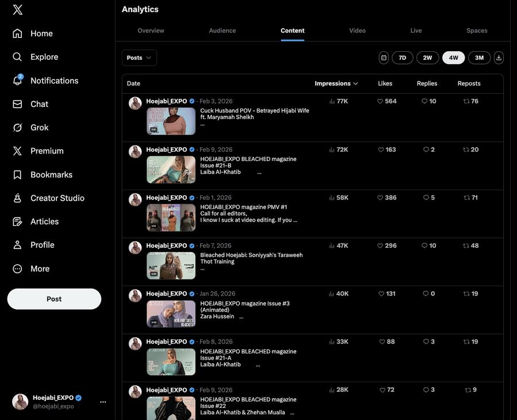Open Creator Studio in the sidebar
This screenshot has width=517, height=420.
18,198
